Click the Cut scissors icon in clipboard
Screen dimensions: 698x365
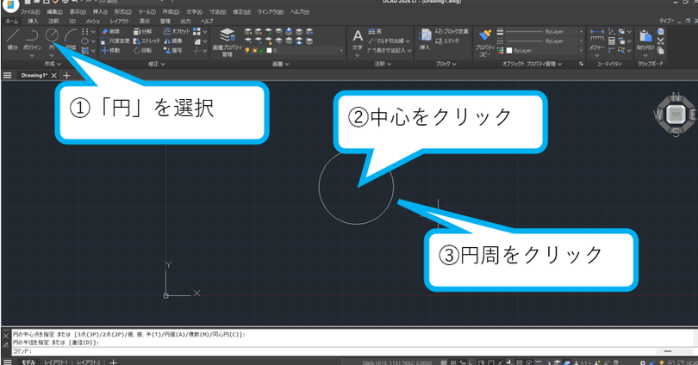pos(661,41)
